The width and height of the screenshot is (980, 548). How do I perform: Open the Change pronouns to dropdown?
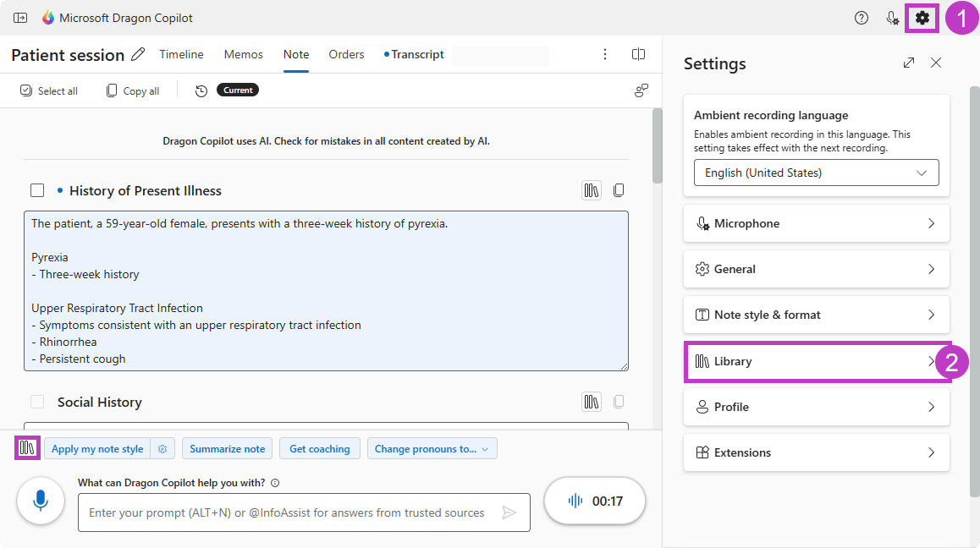coord(432,448)
